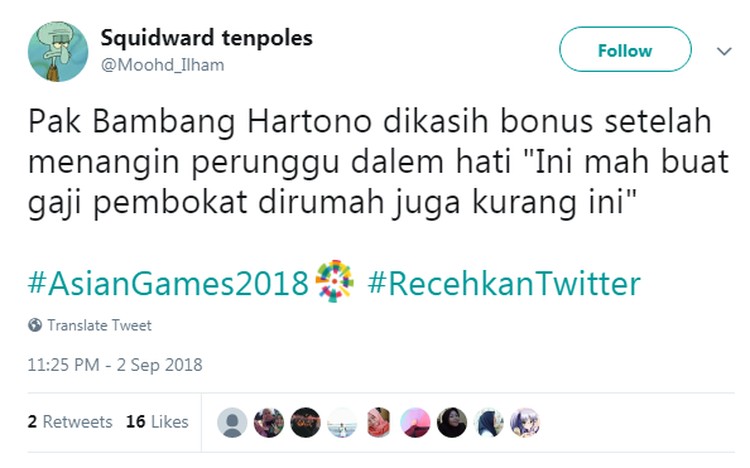Open the @Moohd_Ilham handle link

[x=162, y=65]
